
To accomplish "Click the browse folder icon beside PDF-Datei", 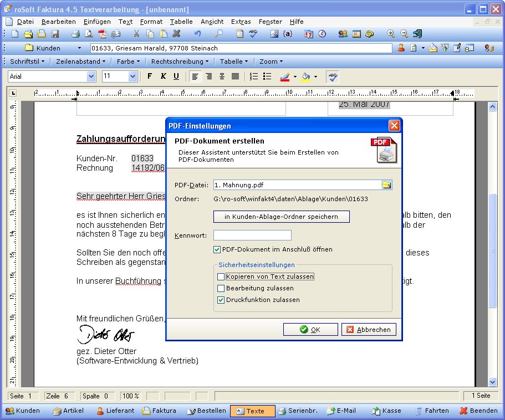I will pos(386,185).
